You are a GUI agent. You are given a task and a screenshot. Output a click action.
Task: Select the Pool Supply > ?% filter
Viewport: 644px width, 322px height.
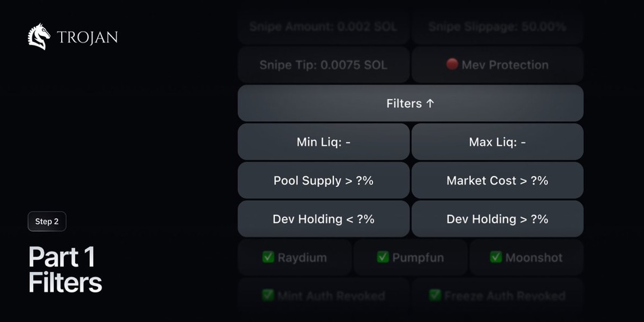coord(323,181)
